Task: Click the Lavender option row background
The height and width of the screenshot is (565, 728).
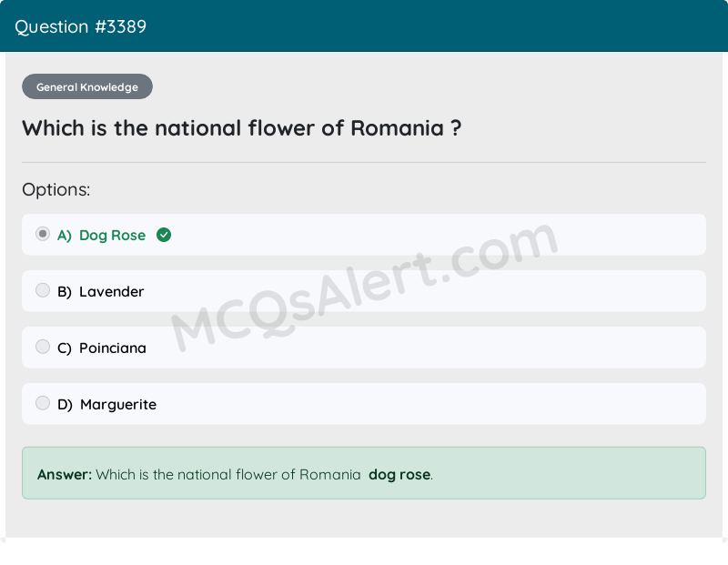Action: [455, 291]
